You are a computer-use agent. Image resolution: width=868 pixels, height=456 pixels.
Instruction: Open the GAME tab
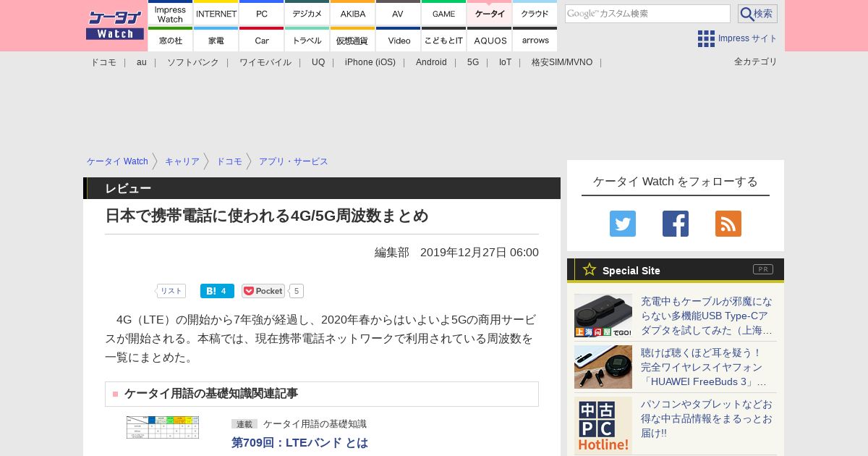point(443,14)
